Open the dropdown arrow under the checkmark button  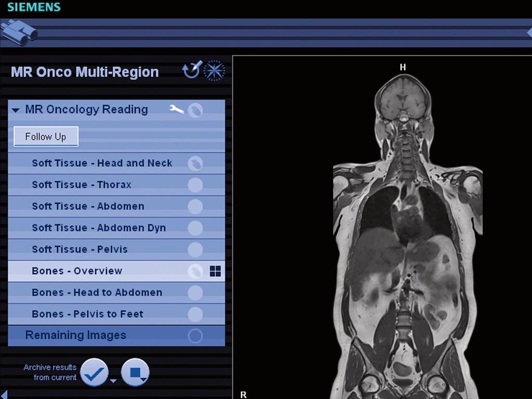pos(113,380)
